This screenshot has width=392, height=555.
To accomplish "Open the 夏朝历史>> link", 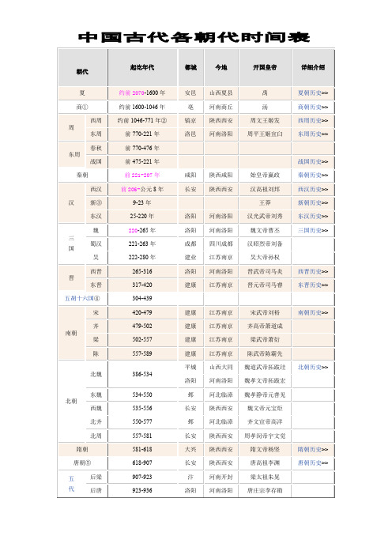I will [x=313, y=92].
